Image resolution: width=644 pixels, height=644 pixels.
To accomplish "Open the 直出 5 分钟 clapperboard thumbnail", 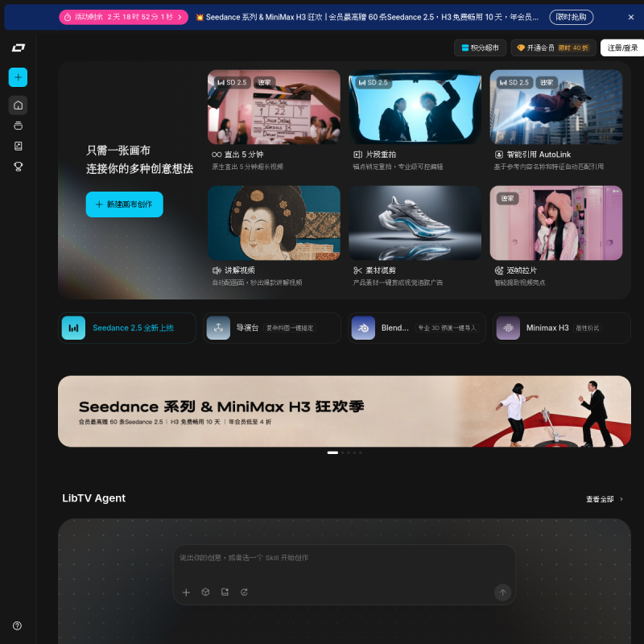I will tap(274, 107).
